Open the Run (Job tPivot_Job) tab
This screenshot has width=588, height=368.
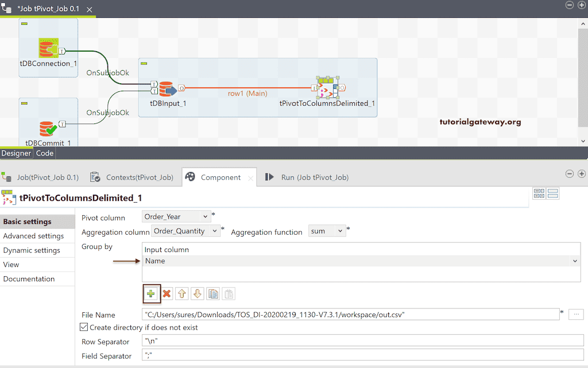point(308,177)
